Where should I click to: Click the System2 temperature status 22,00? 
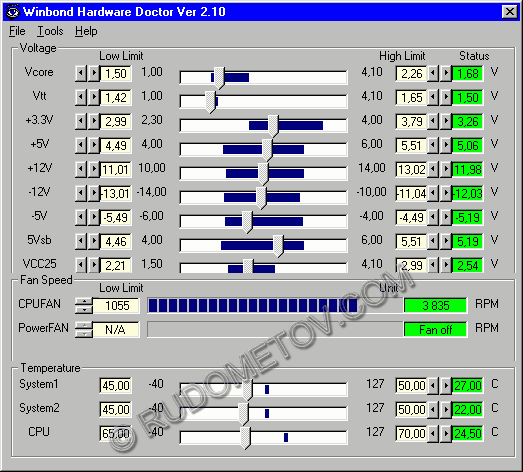coord(468,410)
